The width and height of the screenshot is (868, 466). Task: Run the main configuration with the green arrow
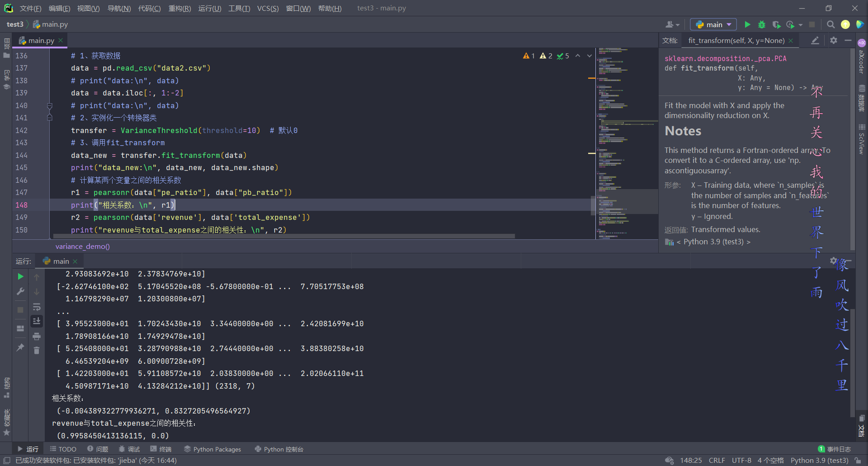coord(747,24)
